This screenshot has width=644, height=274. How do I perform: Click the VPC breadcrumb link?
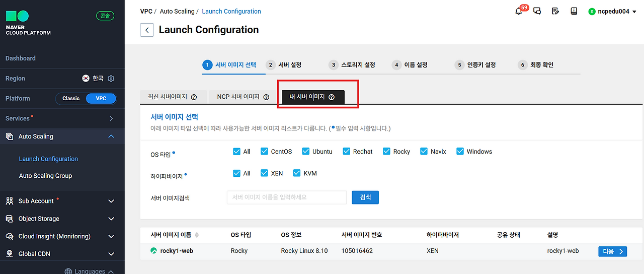(x=146, y=11)
